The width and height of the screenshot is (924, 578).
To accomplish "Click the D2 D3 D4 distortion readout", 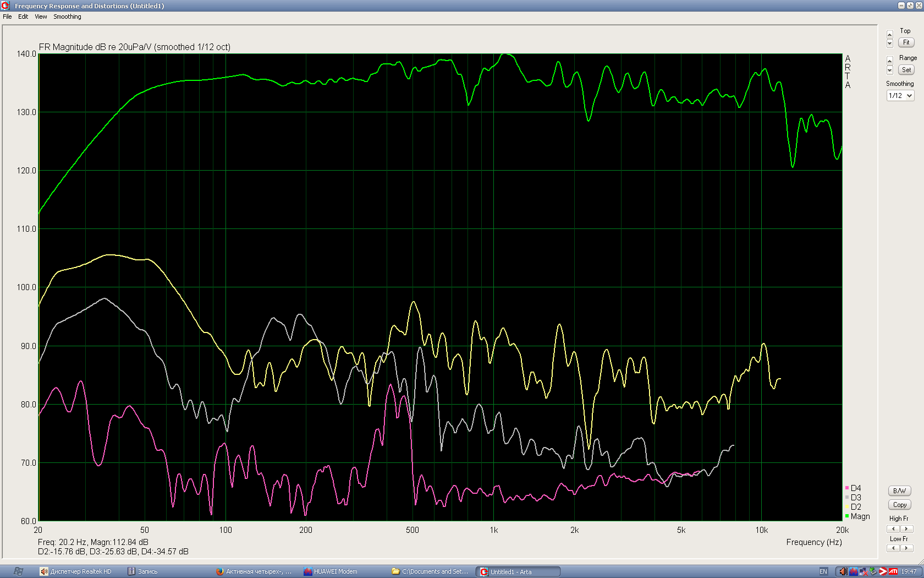I will tap(113, 552).
